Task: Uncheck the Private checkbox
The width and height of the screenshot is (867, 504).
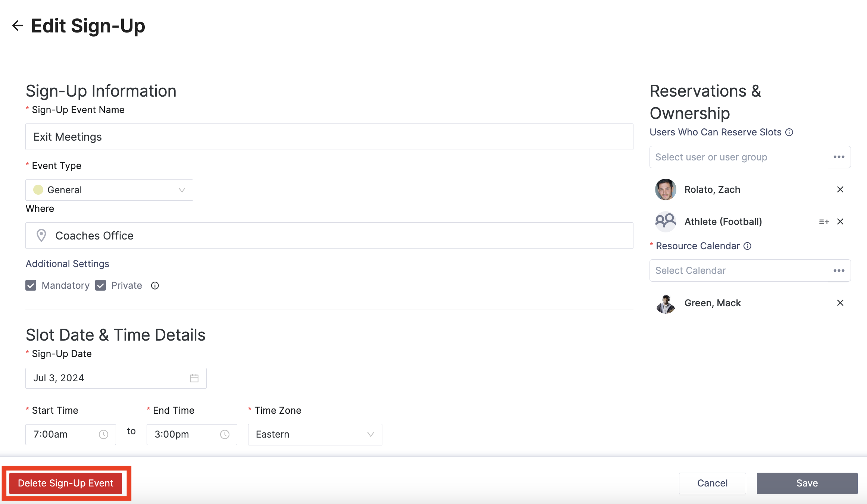Action: point(101,285)
